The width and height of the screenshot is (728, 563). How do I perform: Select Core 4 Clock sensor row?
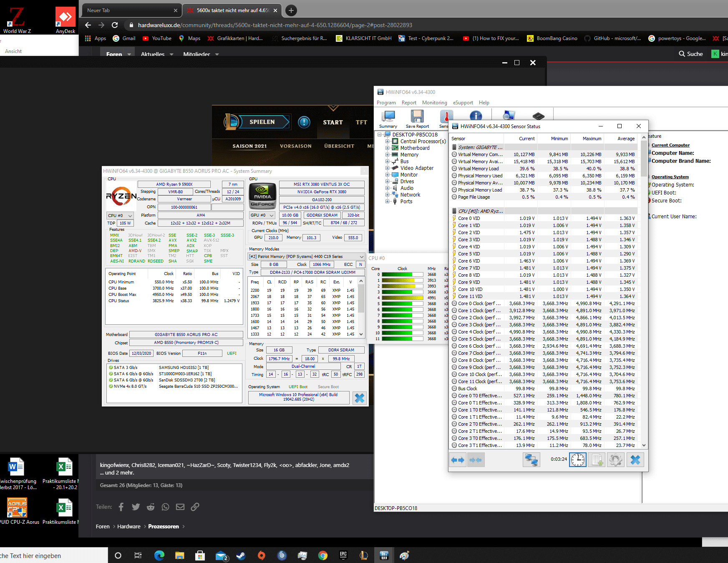[544, 332]
